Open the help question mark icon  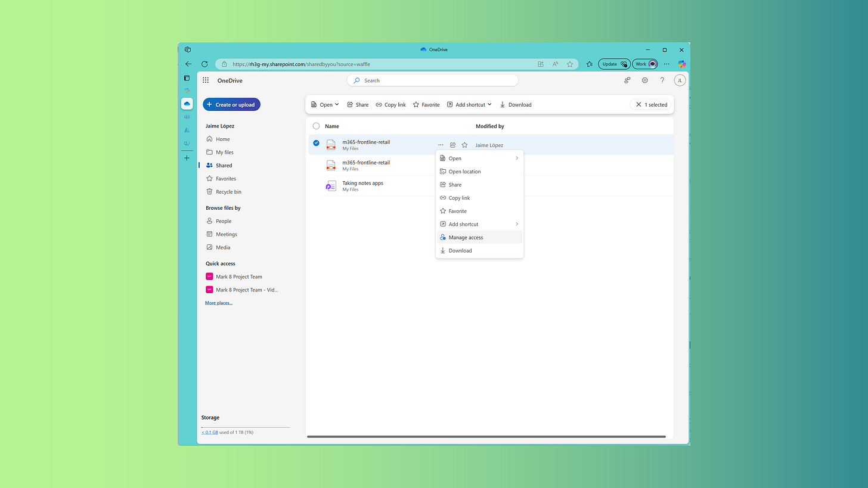pos(662,80)
